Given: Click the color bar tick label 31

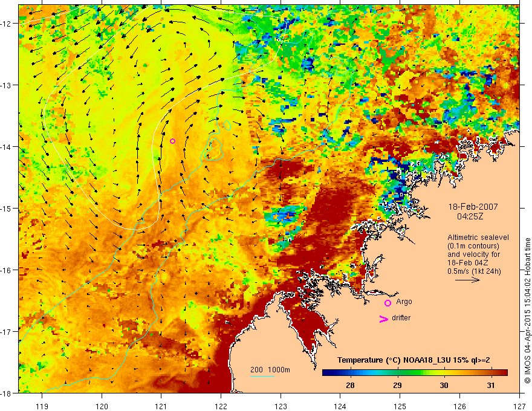Looking at the screenshot, I should (491, 385).
